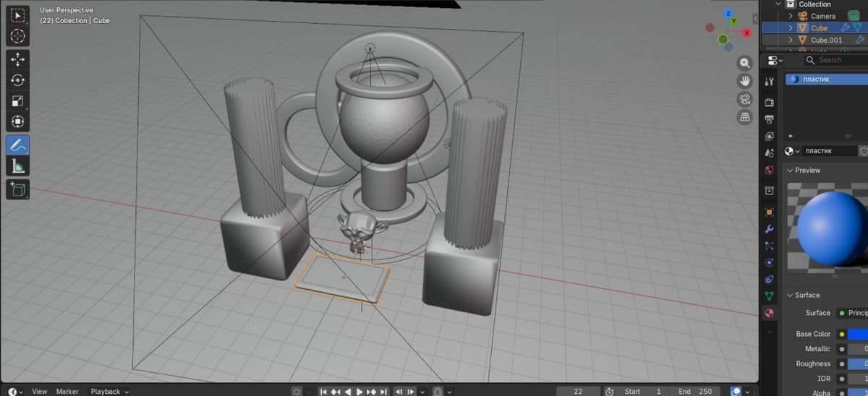Open the timeline editor type dropdown
The width and height of the screenshot is (868, 396).
(15, 391)
